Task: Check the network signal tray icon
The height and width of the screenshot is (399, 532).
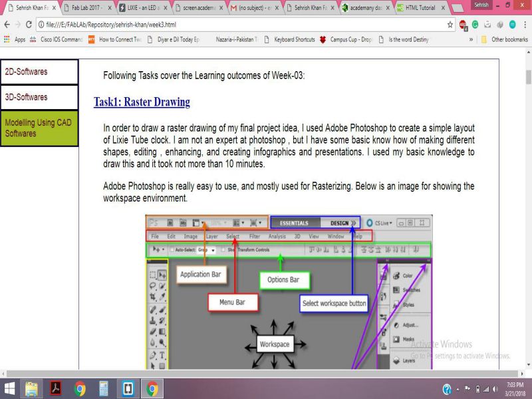Action: (486, 389)
